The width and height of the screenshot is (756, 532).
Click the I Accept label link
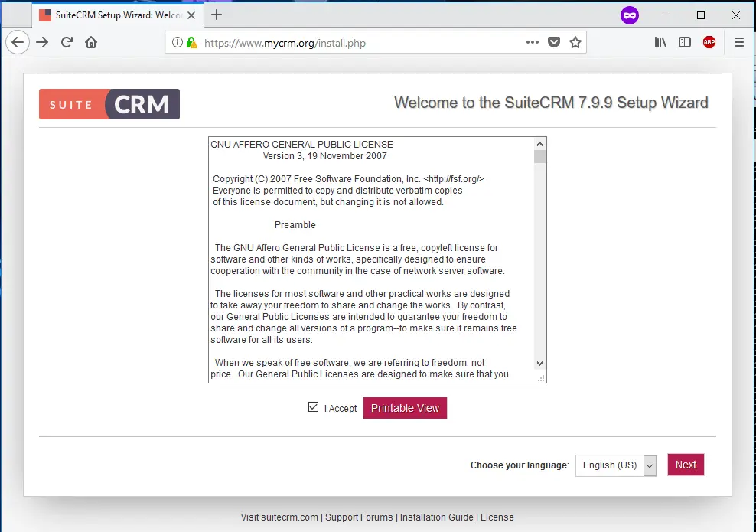[341, 409]
